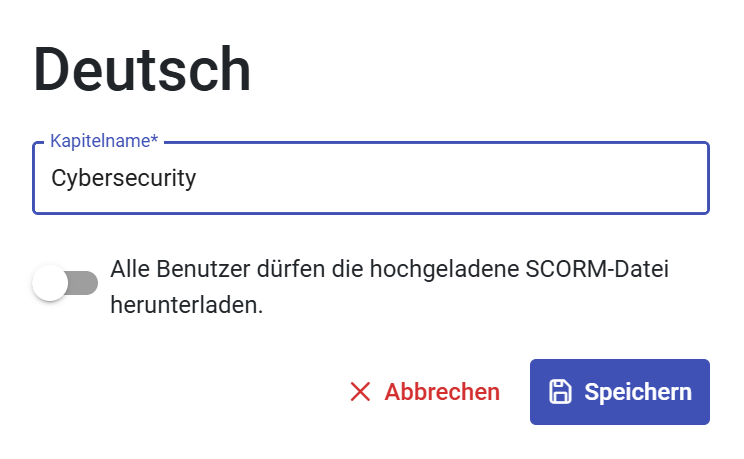Cancel editing via the red Abbrechen link

[x=425, y=392]
